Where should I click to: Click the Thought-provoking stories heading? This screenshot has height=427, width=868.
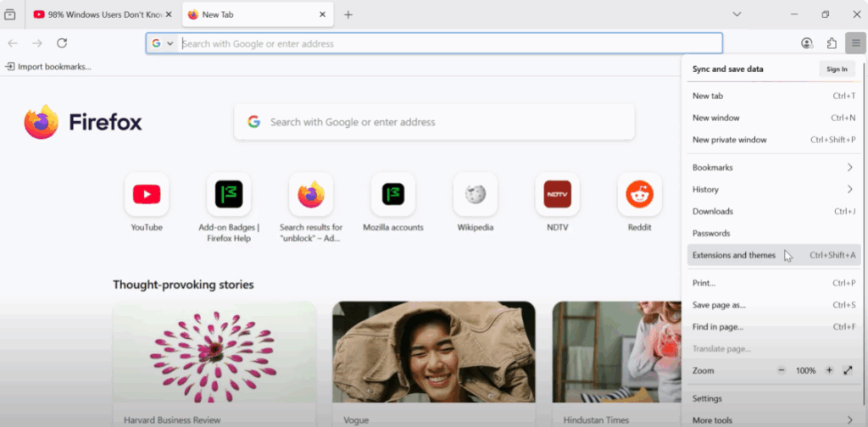[183, 285]
